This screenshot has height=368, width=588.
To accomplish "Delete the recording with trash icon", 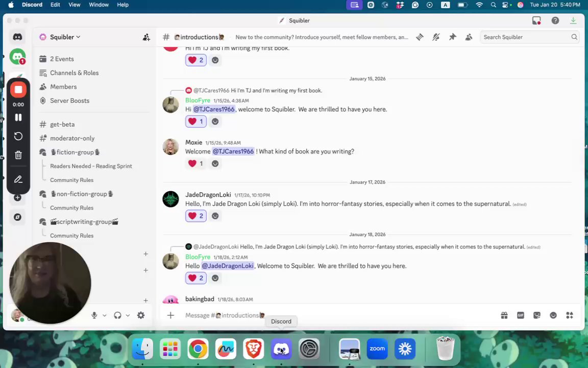I will coord(18,155).
